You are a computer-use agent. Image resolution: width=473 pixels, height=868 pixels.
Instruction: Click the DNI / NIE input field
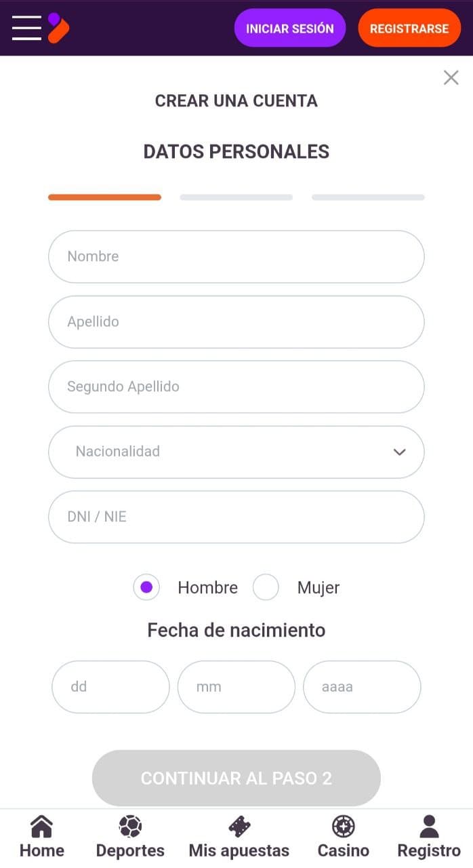236,517
